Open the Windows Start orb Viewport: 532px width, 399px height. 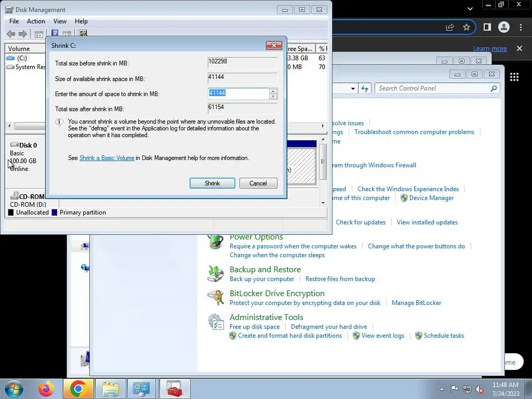click(14, 389)
